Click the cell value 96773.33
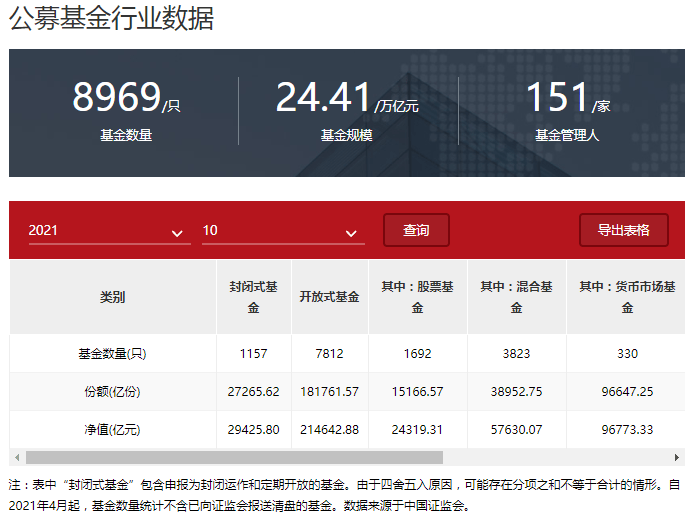 pyautogui.click(x=628, y=430)
